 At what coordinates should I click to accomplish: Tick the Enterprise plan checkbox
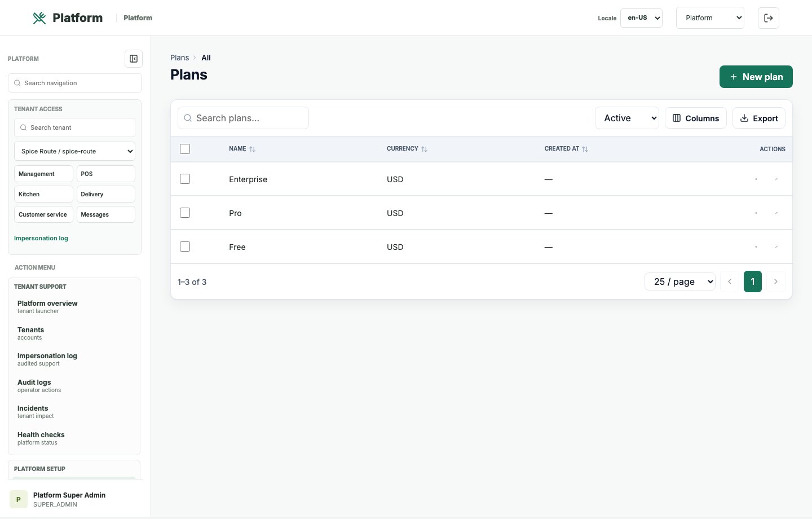pyautogui.click(x=185, y=179)
